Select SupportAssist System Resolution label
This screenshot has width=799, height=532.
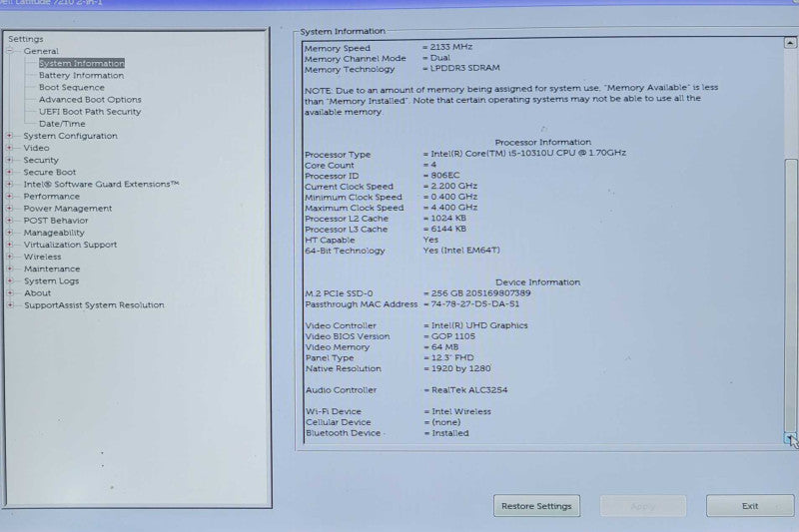click(94, 305)
